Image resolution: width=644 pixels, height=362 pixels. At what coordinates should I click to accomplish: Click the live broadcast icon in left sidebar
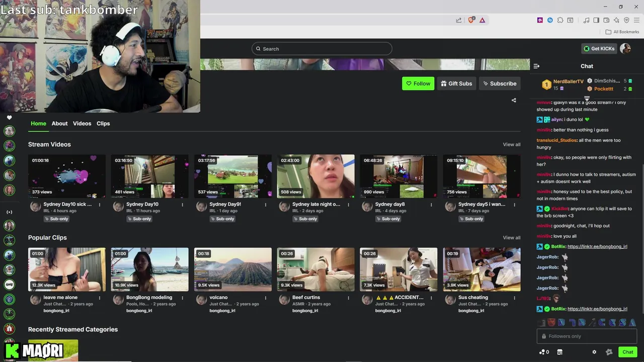(x=9, y=212)
